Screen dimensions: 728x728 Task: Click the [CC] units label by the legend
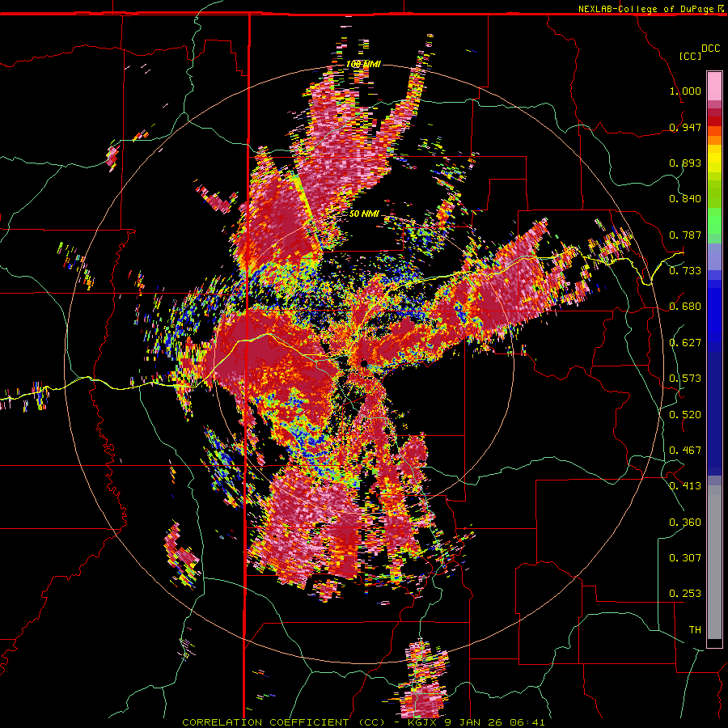click(690, 56)
